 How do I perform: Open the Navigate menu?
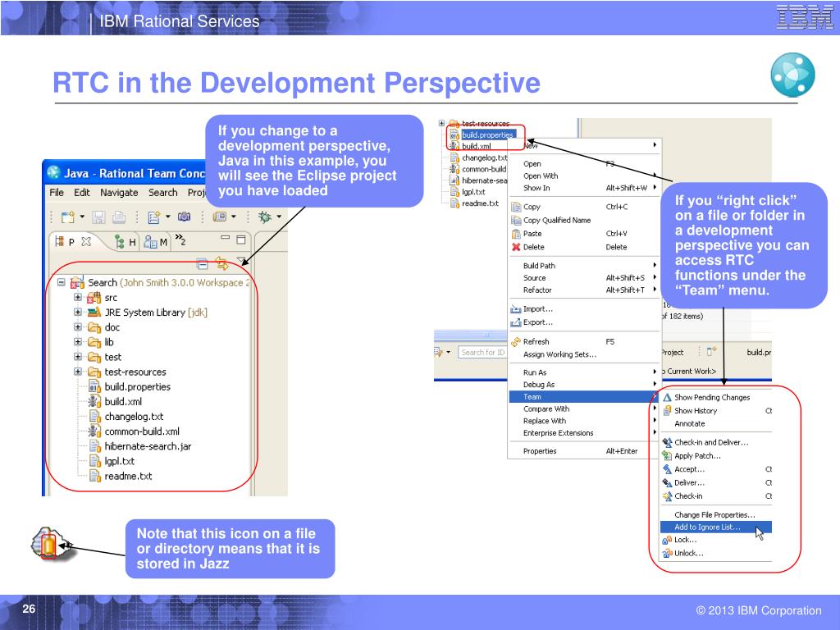119,192
